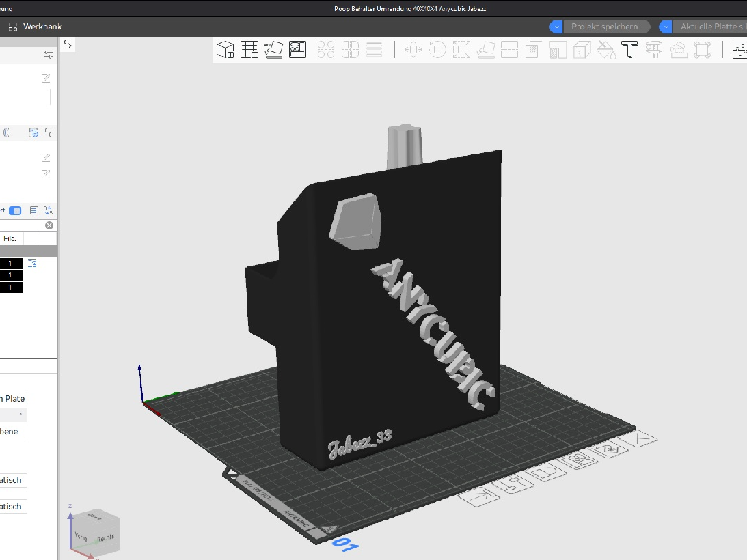Open the Werkbank menu
Viewport: 747px width, 560px height.
click(x=36, y=27)
